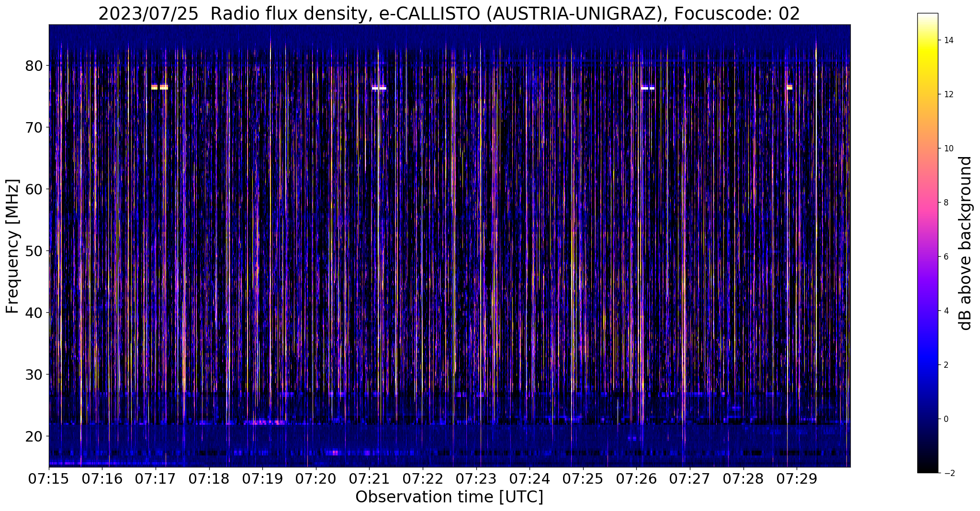Click the colorbar gradient strip

click(927, 243)
